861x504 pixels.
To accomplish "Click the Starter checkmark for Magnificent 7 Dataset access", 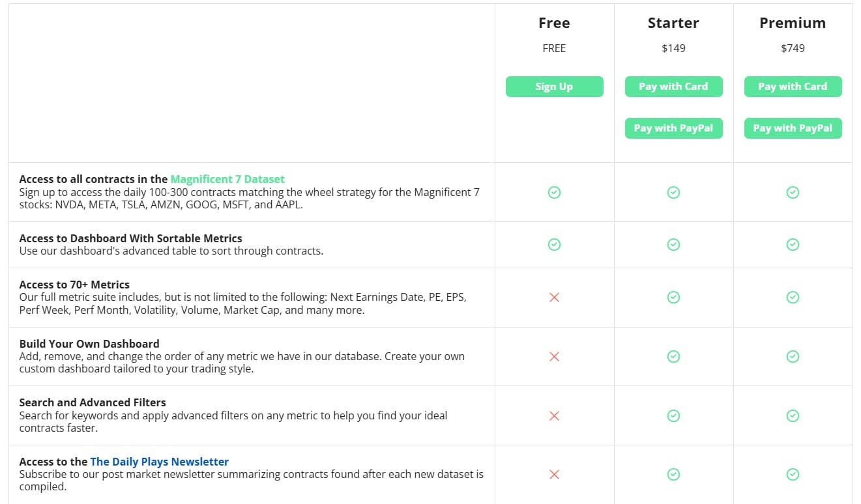I will pos(673,192).
